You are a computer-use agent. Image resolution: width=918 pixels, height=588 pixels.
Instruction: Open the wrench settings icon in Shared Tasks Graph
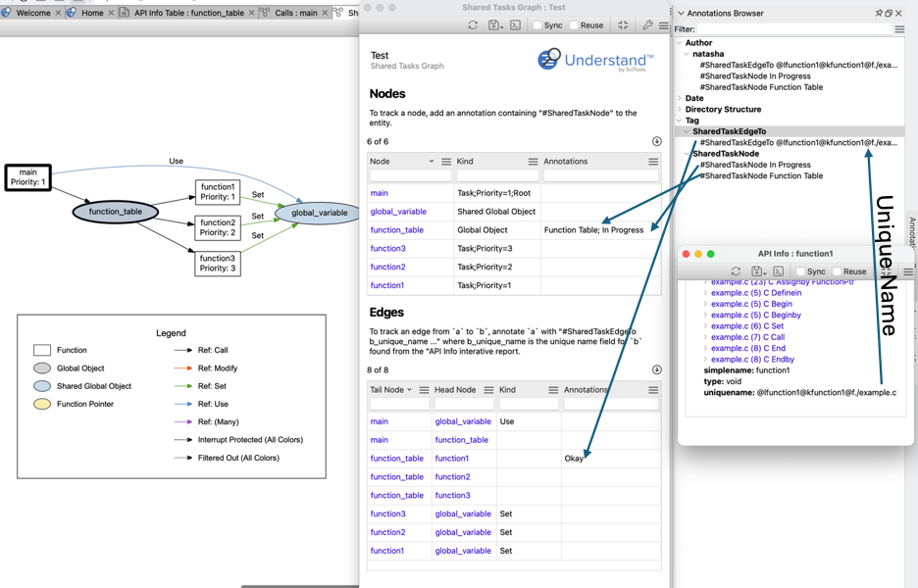tap(647, 25)
